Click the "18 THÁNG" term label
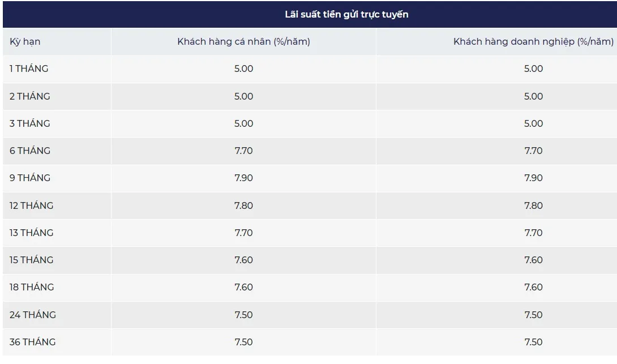The image size is (617, 364). [31, 287]
